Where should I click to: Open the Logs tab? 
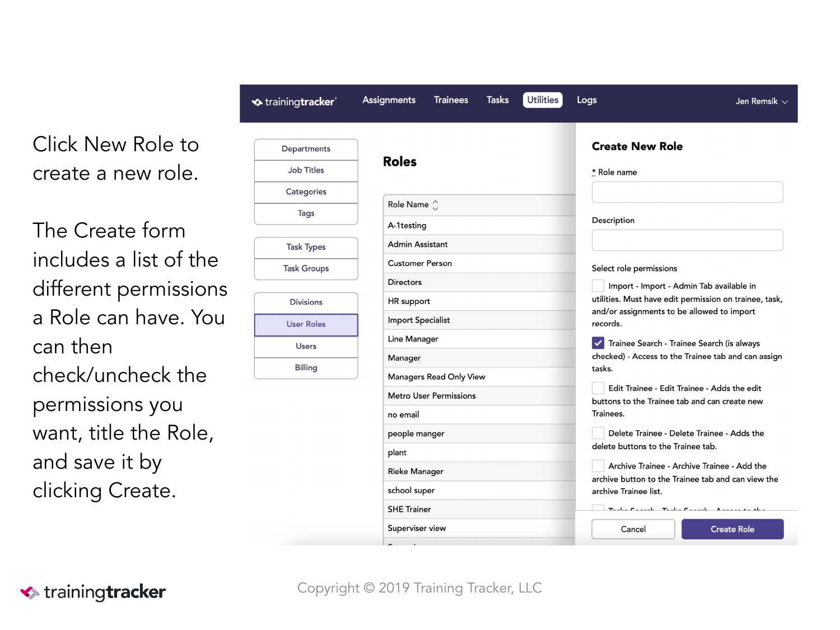[586, 100]
